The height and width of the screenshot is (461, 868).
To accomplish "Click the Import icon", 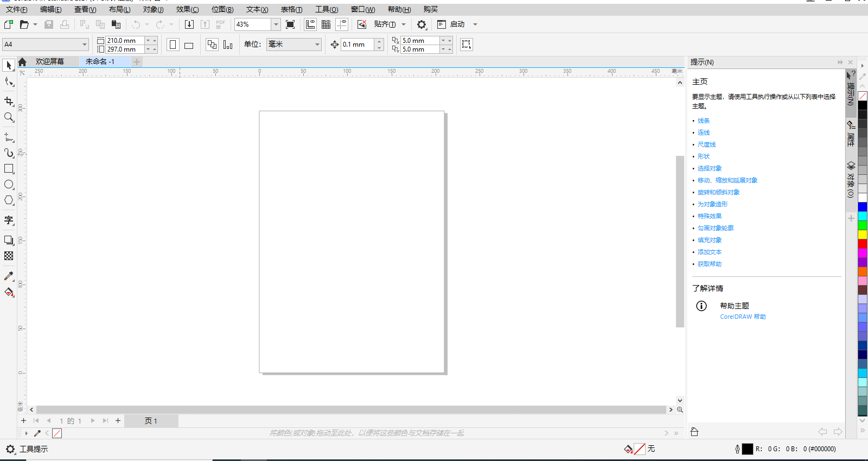I will pyautogui.click(x=189, y=24).
